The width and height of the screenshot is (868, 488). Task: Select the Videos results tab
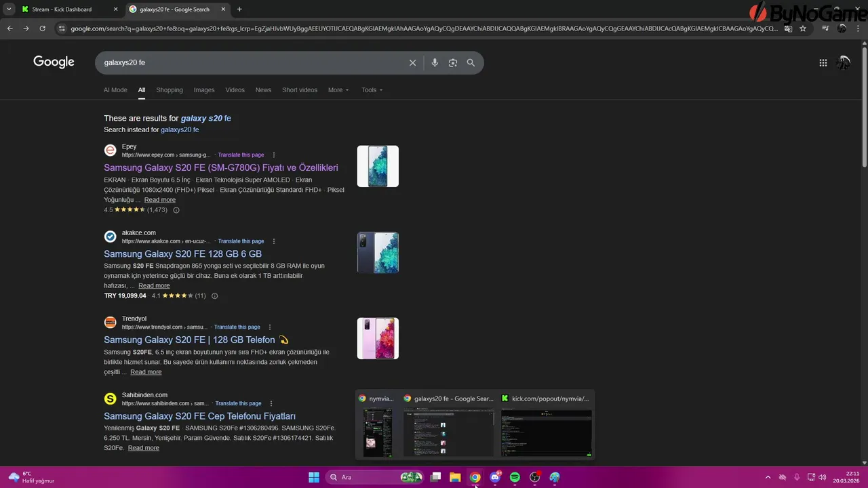(235, 90)
